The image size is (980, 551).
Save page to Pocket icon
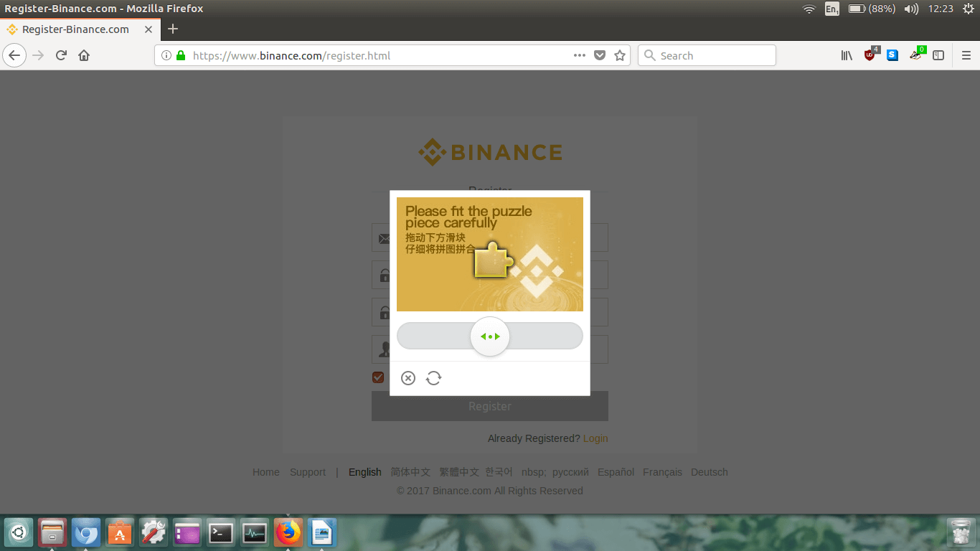[600, 55]
